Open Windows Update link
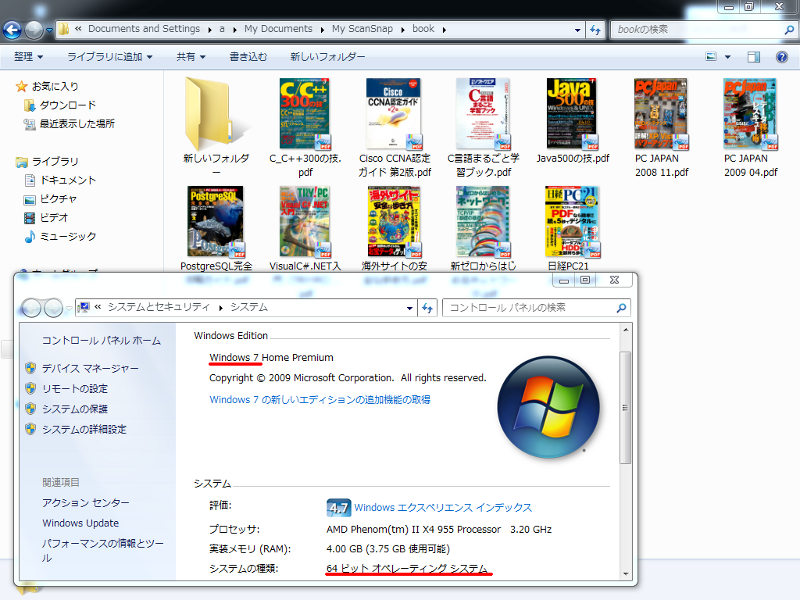Viewport: 800px width, 600px height. pos(81,523)
